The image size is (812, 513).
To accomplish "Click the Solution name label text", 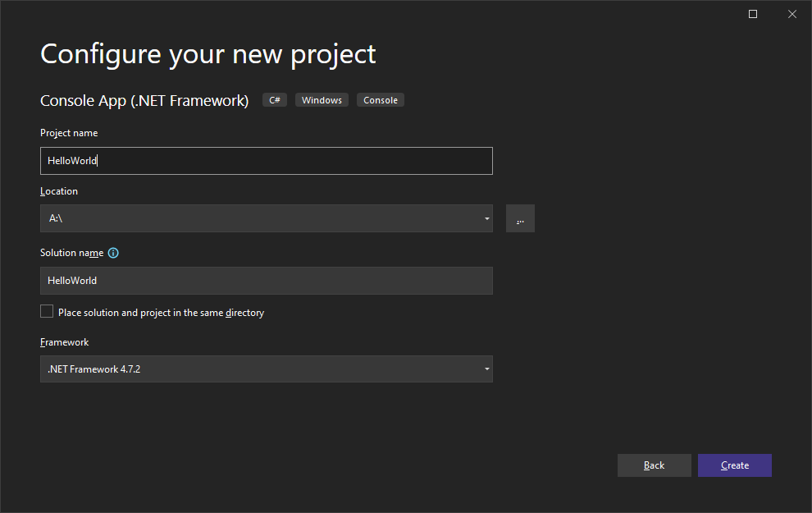I will [71, 253].
